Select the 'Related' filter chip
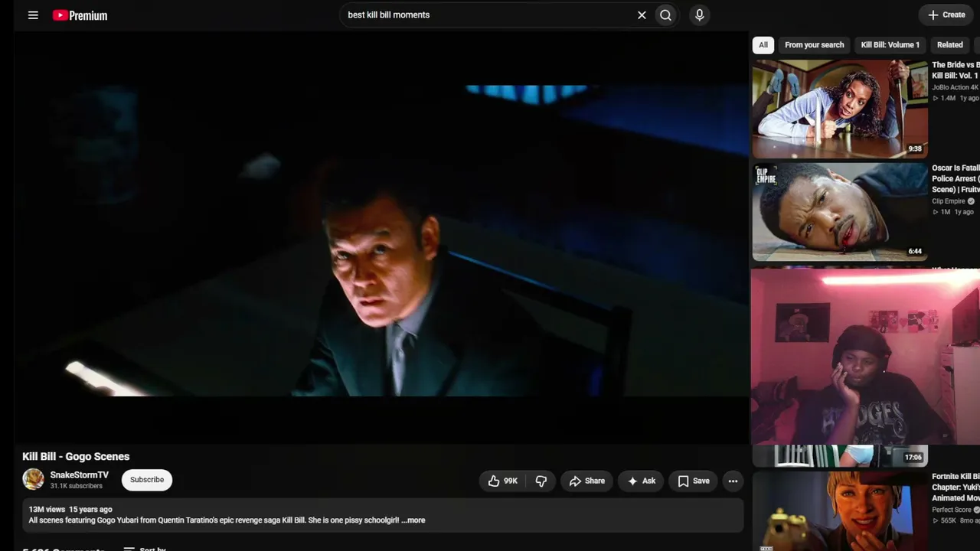The width and height of the screenshot is (980, 551). click(x=949, y=44)
